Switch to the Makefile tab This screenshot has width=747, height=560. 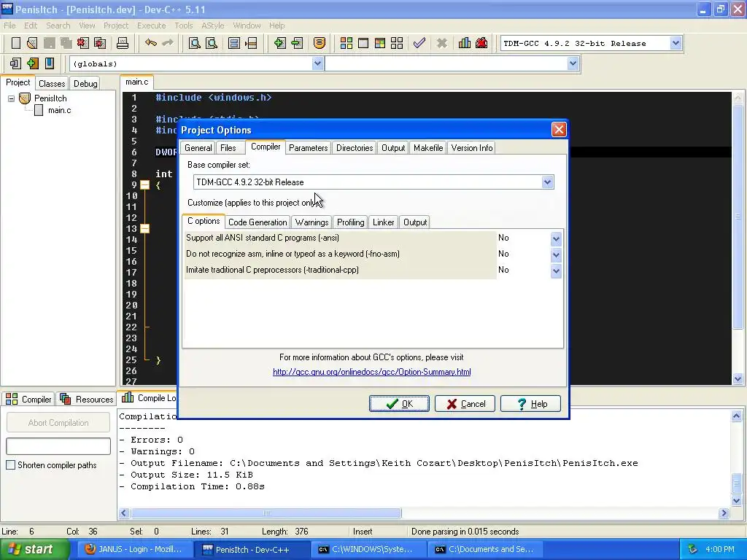(x=428, y=148)
